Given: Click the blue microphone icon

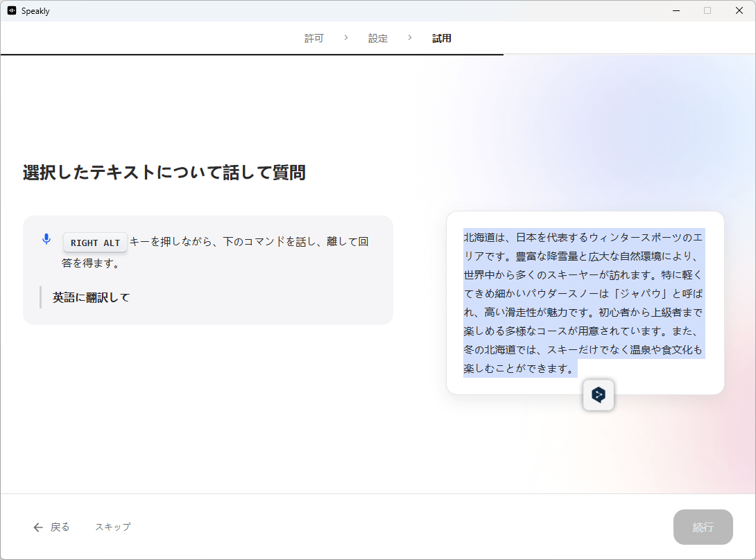Looking at the screenshot, I should [46, 239].
